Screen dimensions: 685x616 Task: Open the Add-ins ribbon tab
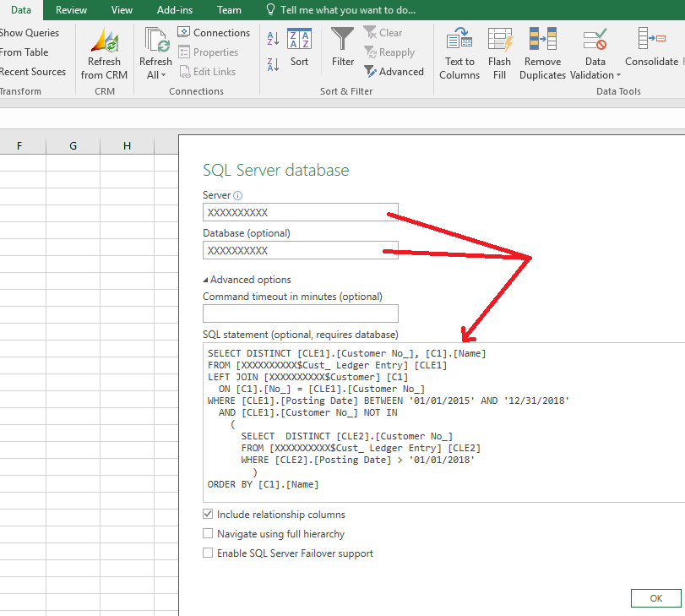click(x=175, y=9)
